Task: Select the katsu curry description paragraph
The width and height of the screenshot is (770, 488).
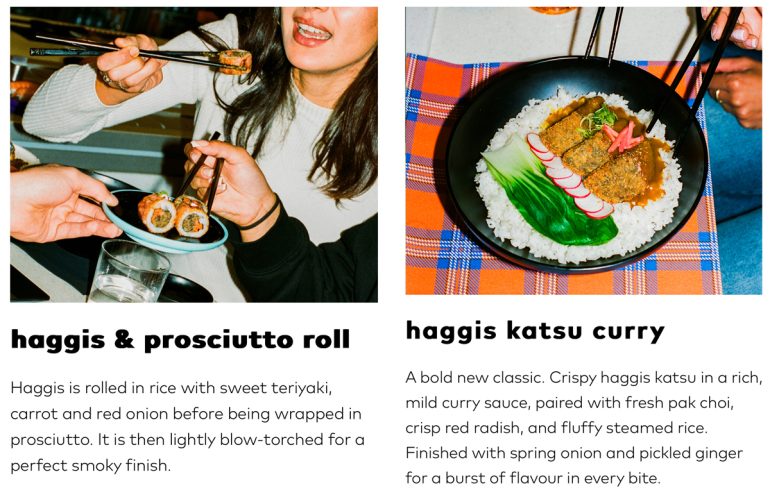Action: coord(583,428)
